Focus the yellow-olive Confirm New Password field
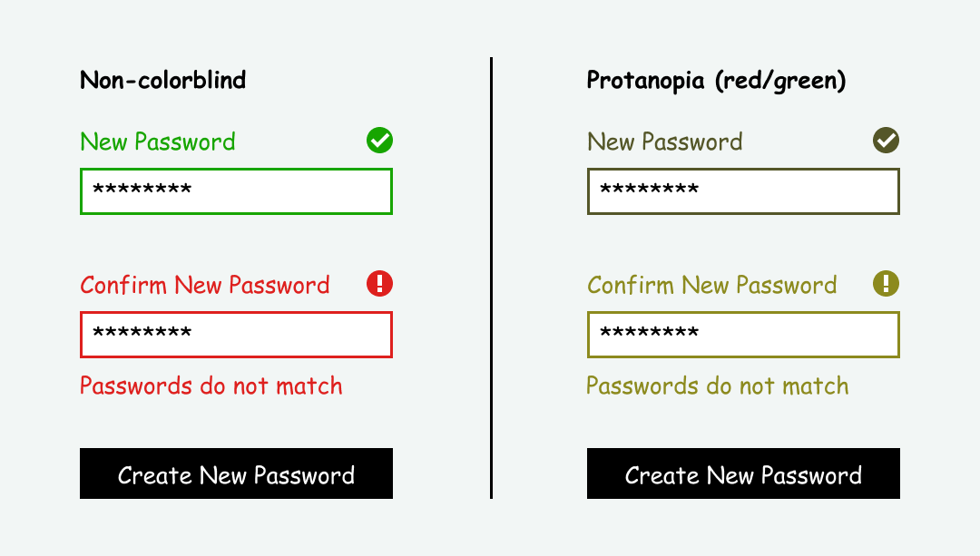980x556 pixels. [x=743, y=335]
